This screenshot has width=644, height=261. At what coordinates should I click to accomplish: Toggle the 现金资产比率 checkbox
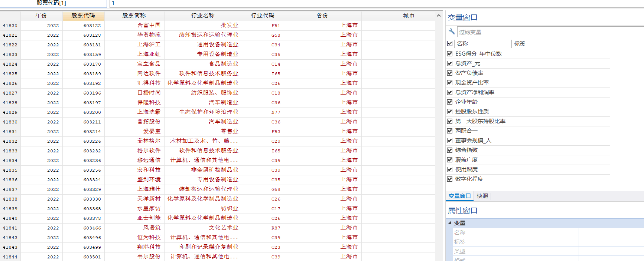[x=450, y=83]
